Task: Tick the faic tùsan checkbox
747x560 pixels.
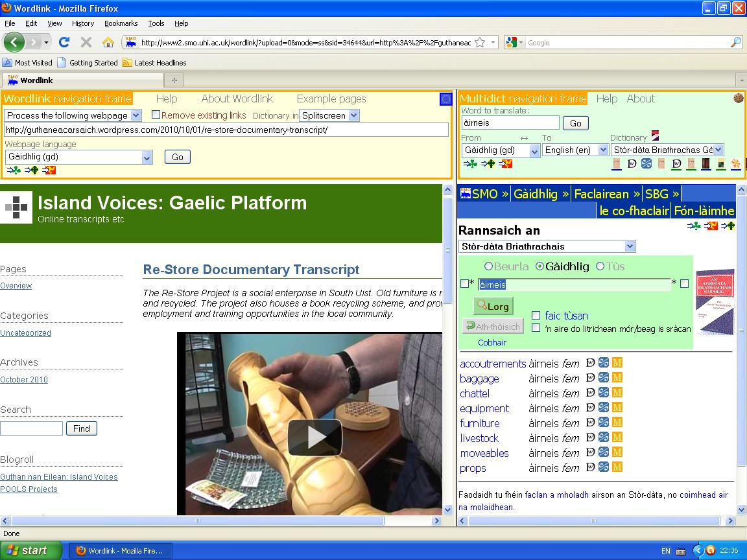Action: click(x=536, y=316)
